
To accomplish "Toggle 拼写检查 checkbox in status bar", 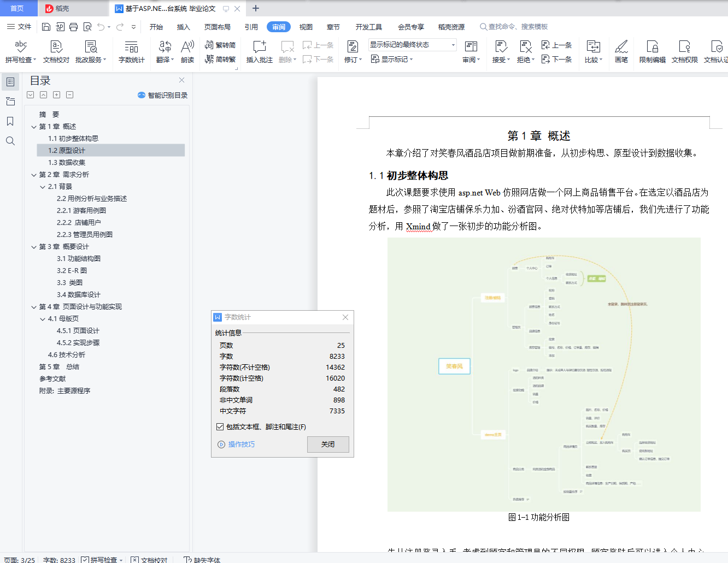I will point(85,560).
